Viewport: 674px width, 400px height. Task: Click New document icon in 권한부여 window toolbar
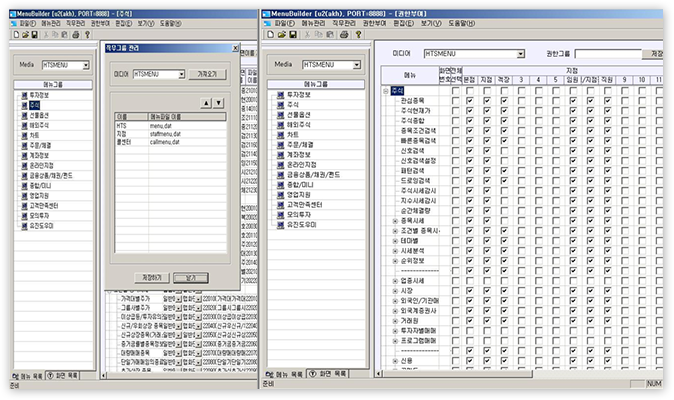(270, 34)
